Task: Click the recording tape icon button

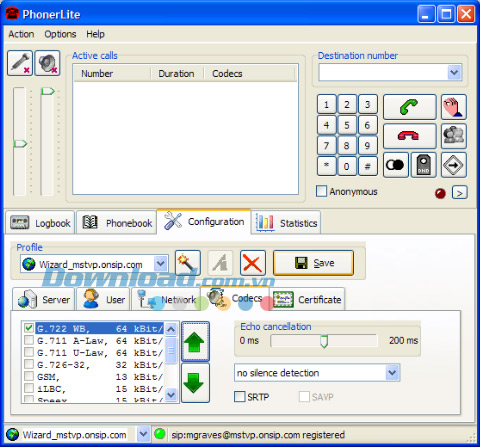Action: (x=396, y=165)
